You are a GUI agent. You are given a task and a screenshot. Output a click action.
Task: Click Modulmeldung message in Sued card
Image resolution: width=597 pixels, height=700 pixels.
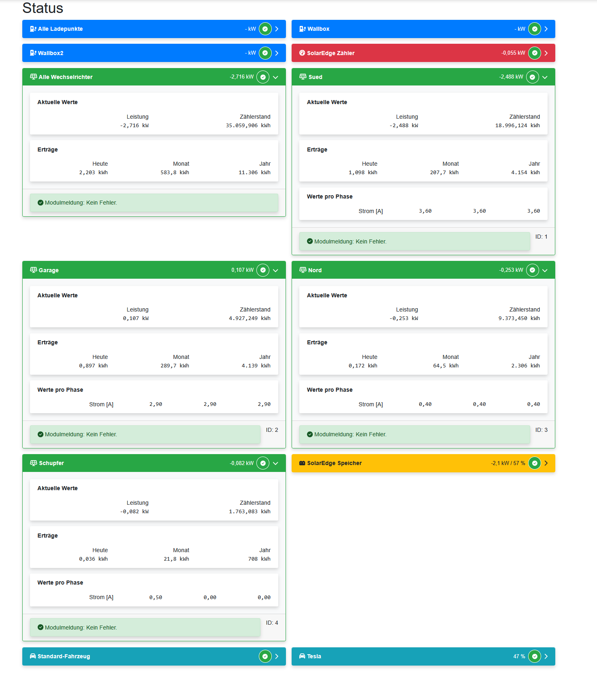pyautogui.click(x=415, y=241)
